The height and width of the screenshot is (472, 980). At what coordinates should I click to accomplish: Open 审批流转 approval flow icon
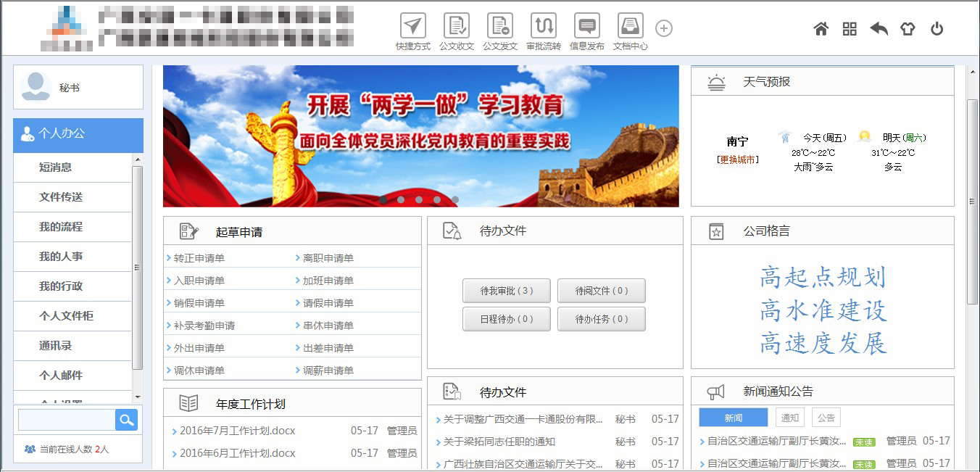543,27
